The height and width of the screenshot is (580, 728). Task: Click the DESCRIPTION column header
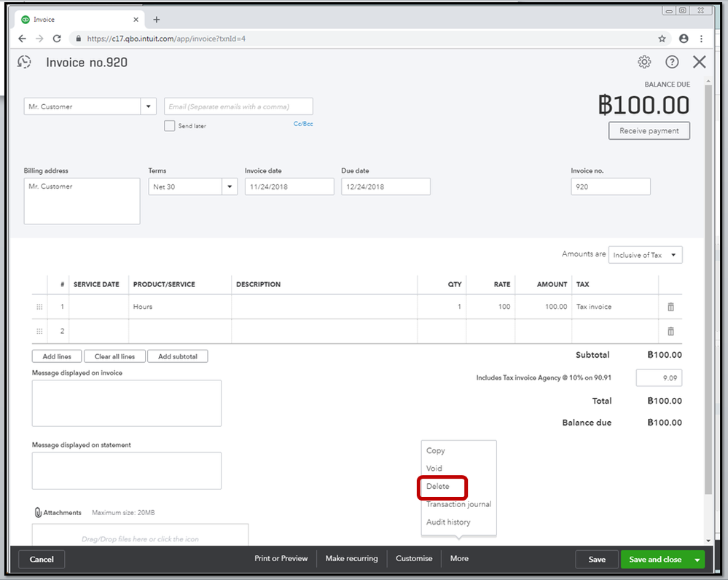[x=258, y=284]
